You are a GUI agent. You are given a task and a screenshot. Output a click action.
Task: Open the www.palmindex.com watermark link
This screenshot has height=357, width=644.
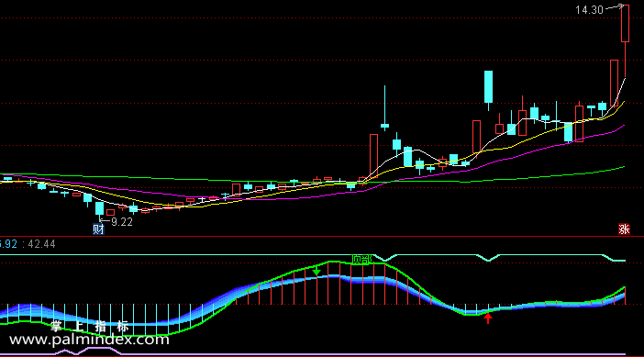tap(89, 340)
